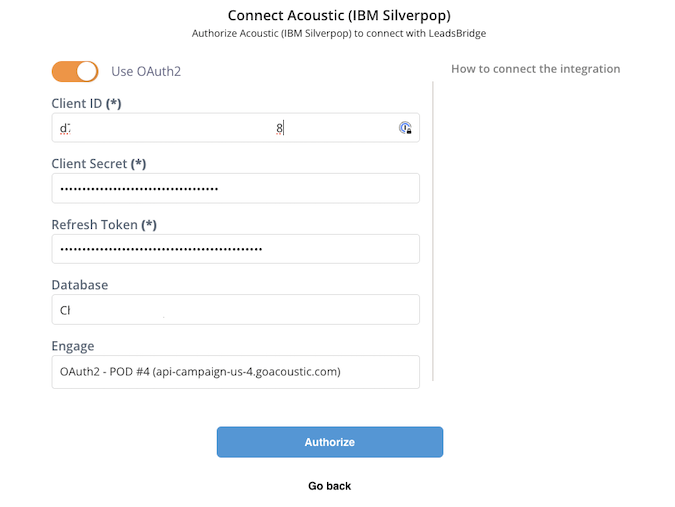Viewport: 675px width, 507px height.
Task: Toggle the Use OAuth2 switch off
Action: (75, 71)
